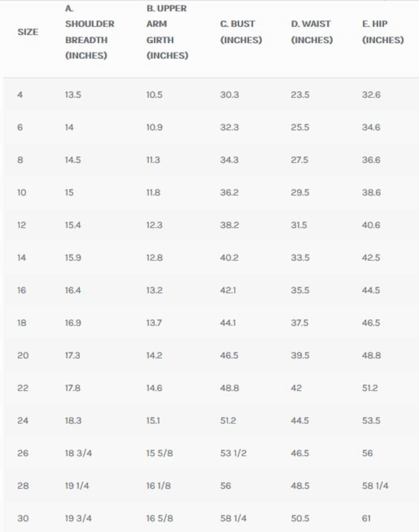The image size is (419, 532).
Task: Select size 10 row label
Action: [x=22, y=192]
